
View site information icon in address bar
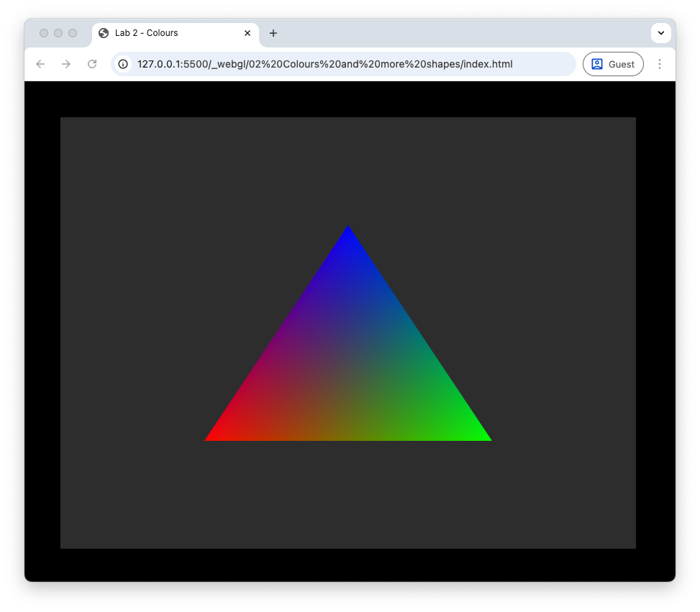(123, 64)
